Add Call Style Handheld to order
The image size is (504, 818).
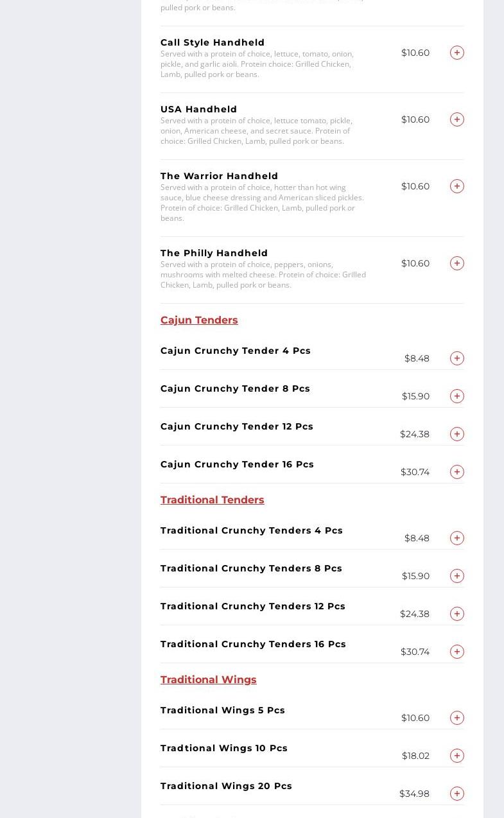coord(457,53)
